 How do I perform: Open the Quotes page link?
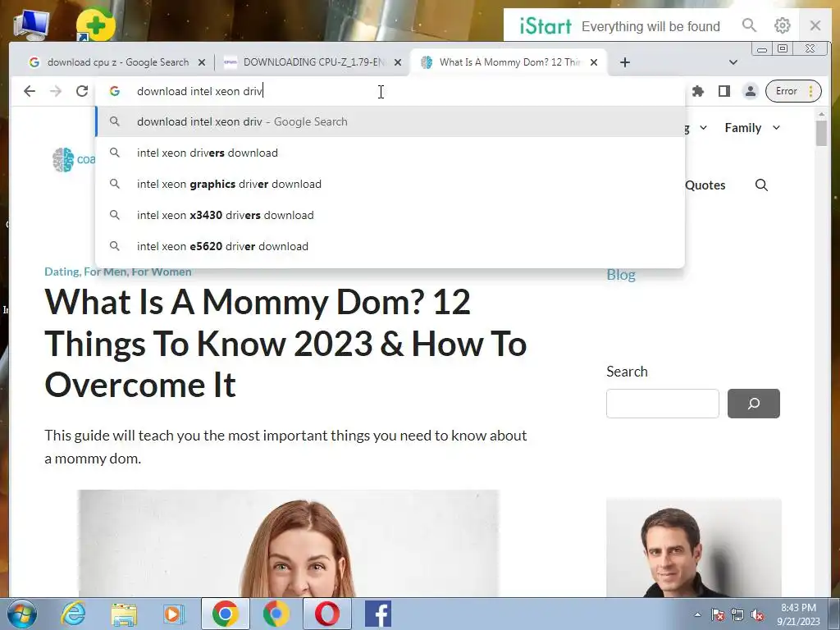click(x=705, y=185)
